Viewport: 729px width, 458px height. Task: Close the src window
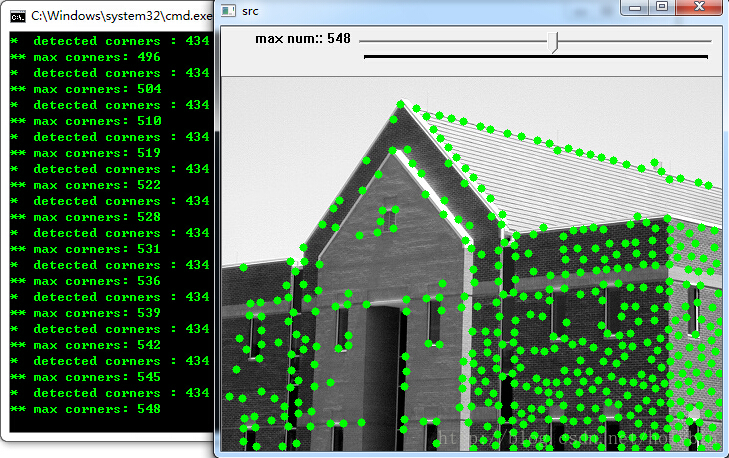click(699, 6)
